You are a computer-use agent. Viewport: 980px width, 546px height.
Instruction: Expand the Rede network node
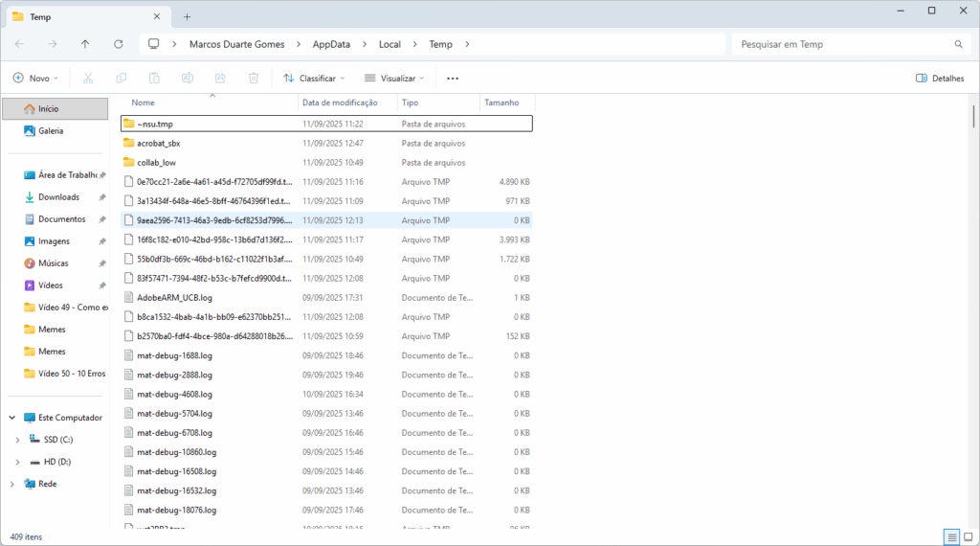pyautogui.click(x=11, y=484)
